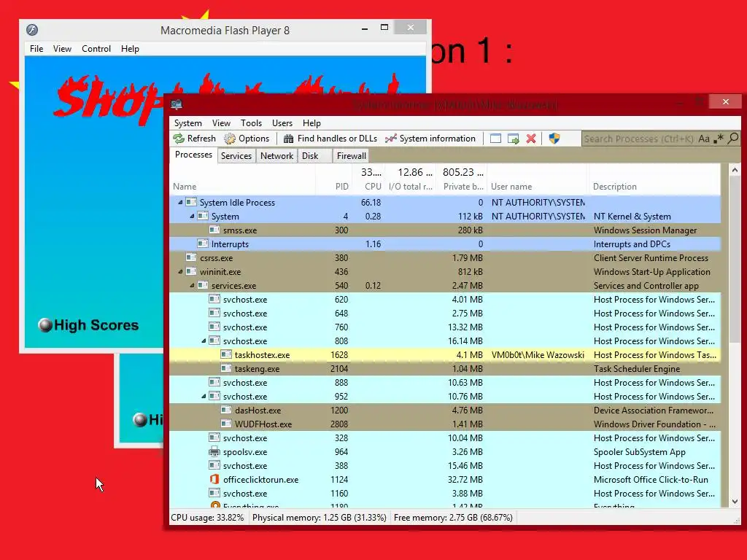Viewport: 747px width, 560px height.
Task: Sort by the PID column header
Action: pyautogui.click(x=334, y=187)
